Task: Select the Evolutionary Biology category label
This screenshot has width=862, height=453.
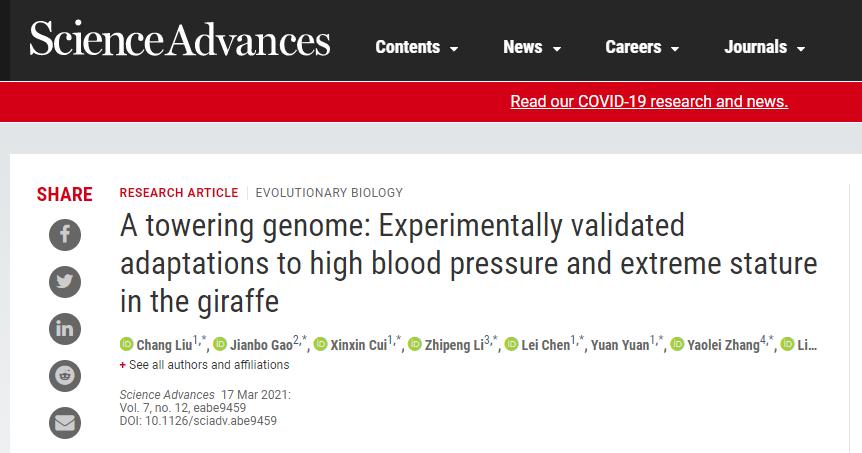Action: click(329, 193)
